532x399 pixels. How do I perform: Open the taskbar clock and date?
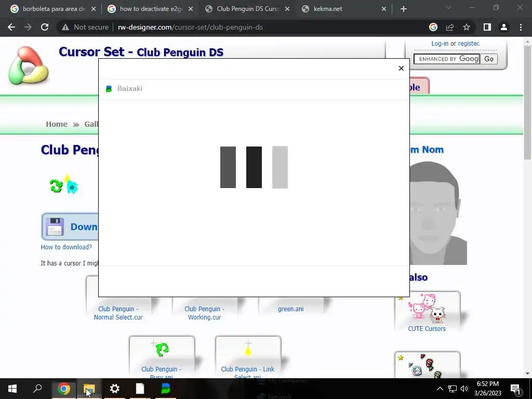click(487, 389)
